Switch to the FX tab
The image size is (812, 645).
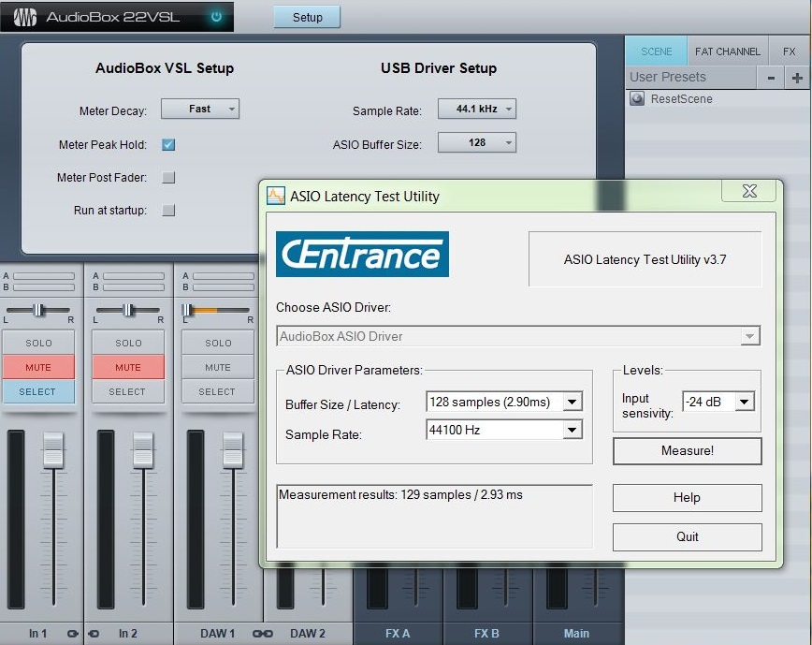[790, 51]
